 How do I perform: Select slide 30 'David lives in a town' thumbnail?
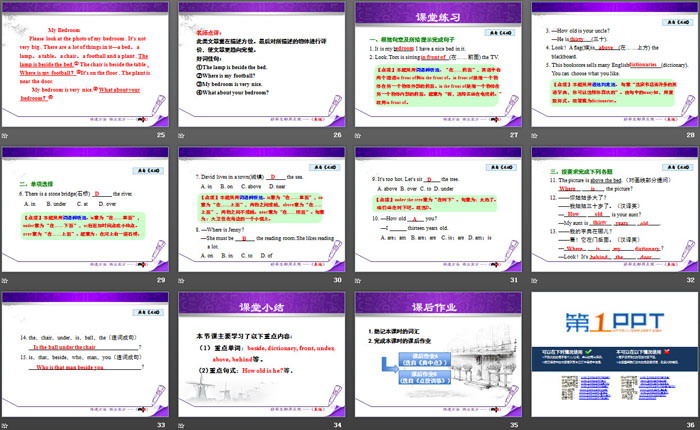click(x=262, y=209)
